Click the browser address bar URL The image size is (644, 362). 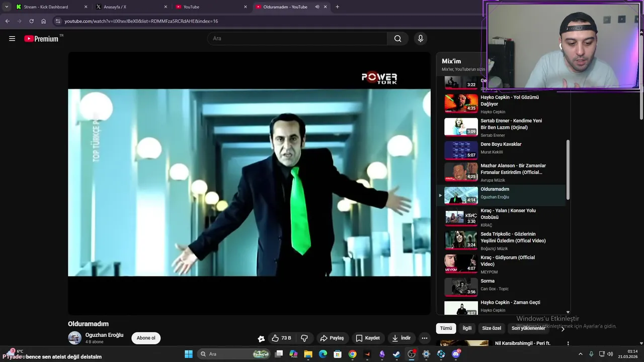point(141,21)
